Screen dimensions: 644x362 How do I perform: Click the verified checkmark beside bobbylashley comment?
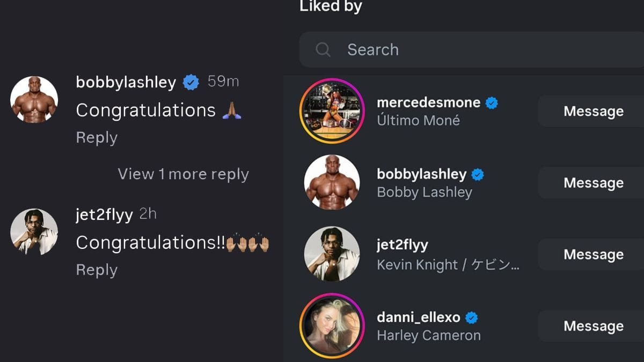click(x=190, y=82)
